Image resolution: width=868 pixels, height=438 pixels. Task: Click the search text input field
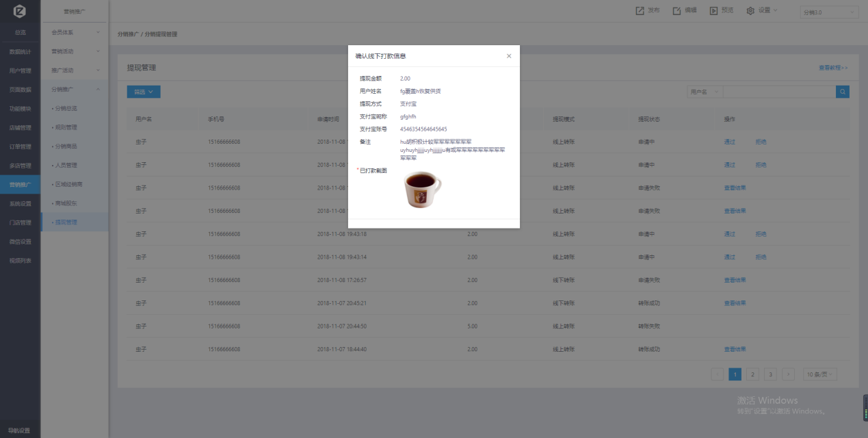click(x=778, y=92)
